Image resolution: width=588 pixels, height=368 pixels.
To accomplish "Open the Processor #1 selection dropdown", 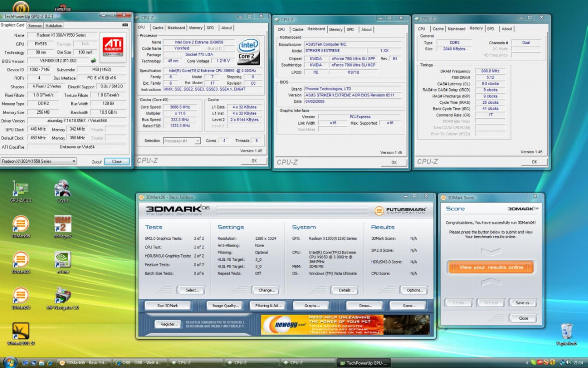I will (182, 141).
